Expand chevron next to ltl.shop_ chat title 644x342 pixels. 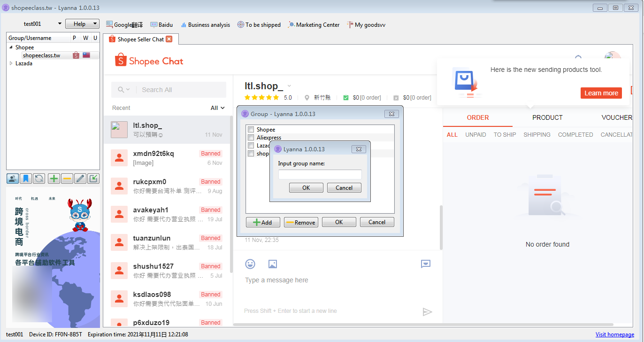(289, 85)
